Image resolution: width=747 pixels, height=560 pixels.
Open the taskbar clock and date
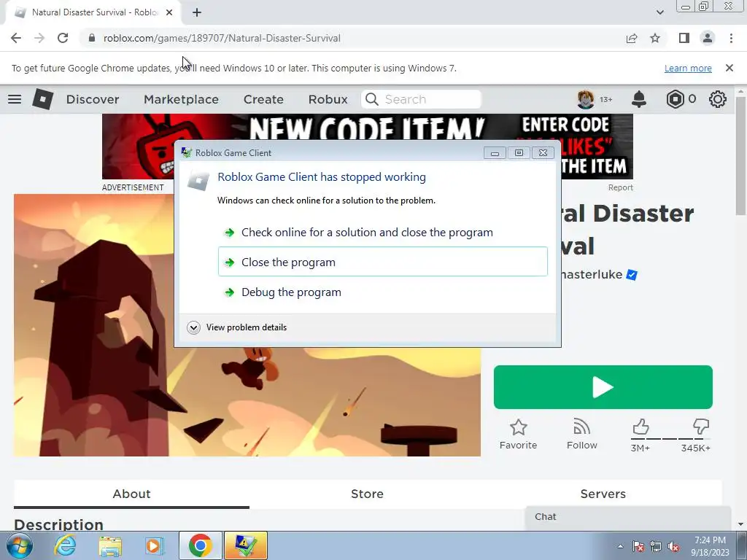[710, 546]
